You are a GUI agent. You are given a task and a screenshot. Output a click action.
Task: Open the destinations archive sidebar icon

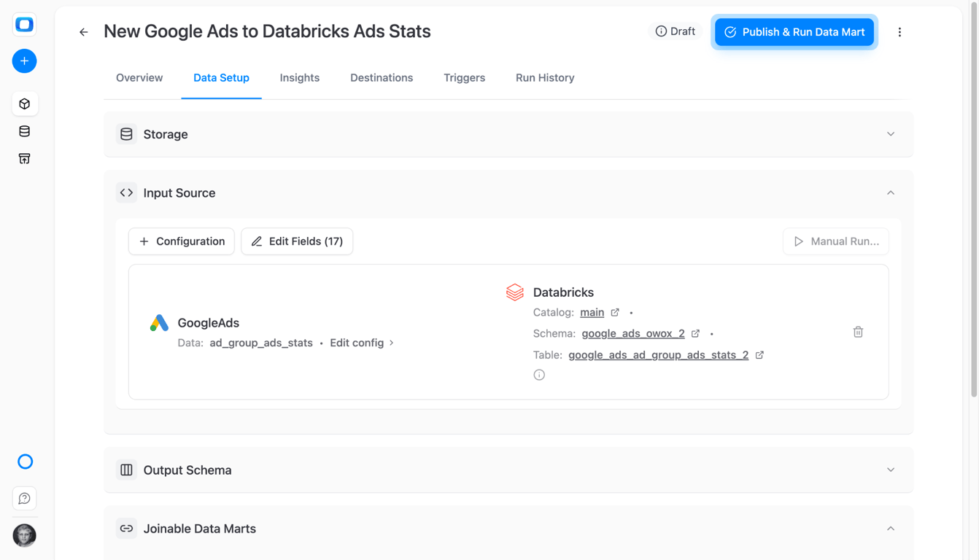(x=24, y=158)
